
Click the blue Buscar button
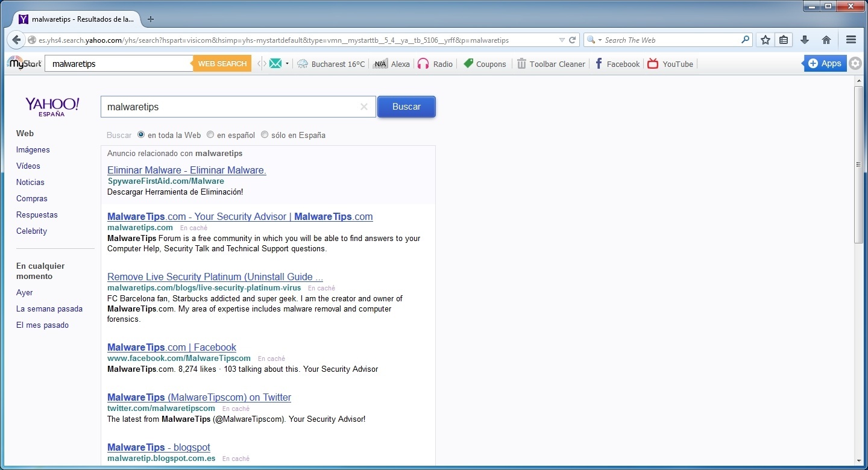coord(406,107)
